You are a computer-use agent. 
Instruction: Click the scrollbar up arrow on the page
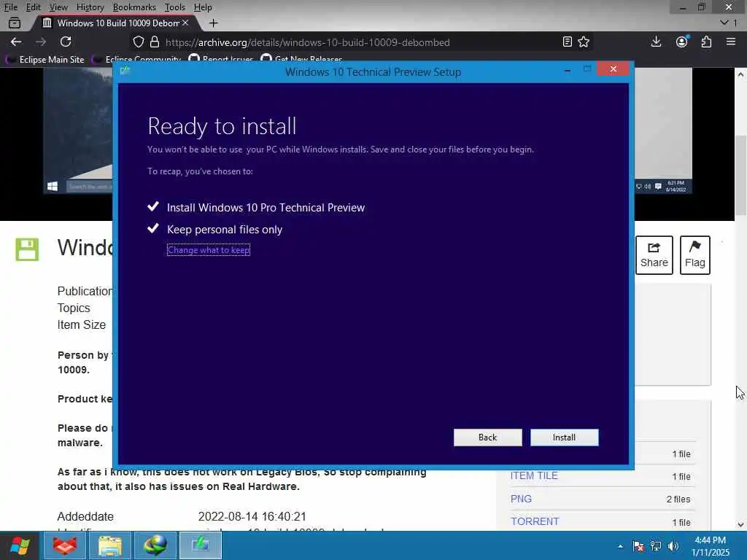pyautogui.click(x=740, y=74)
